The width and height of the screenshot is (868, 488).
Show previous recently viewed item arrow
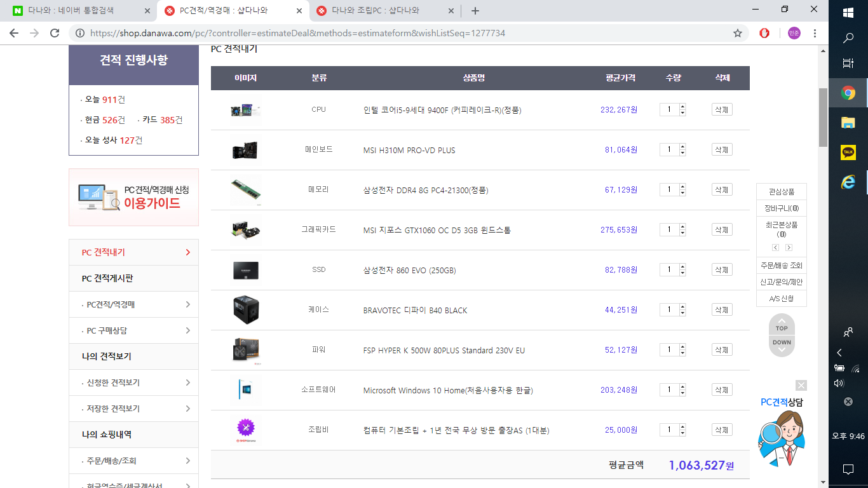click(775, 247)
